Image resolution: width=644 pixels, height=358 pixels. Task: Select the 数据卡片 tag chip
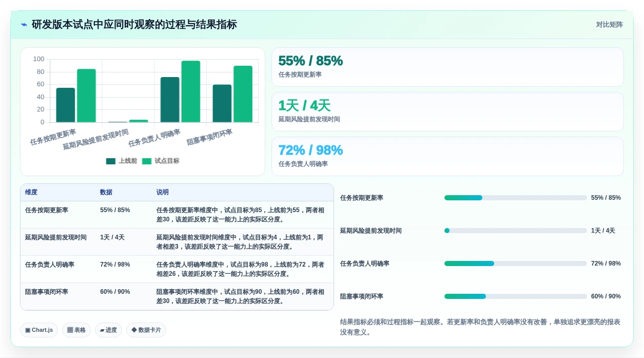point(146,330)
